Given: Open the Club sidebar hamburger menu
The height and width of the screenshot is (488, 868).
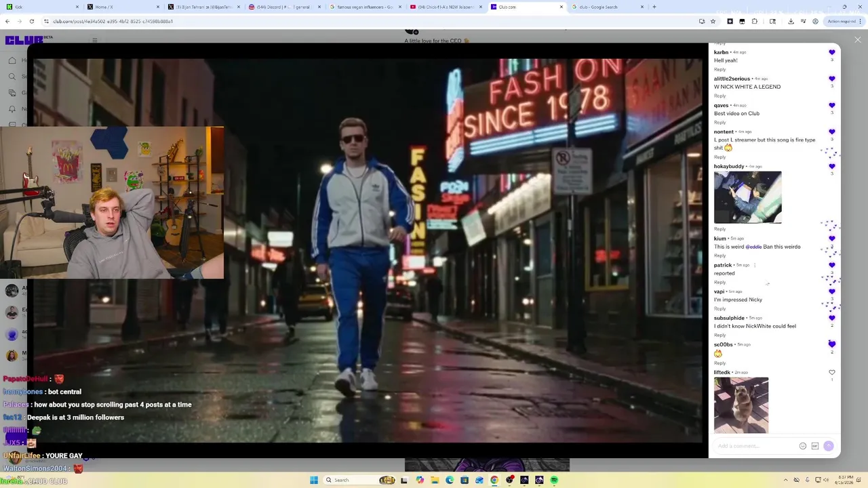Looking at the screenshot, I should point(94,40).
